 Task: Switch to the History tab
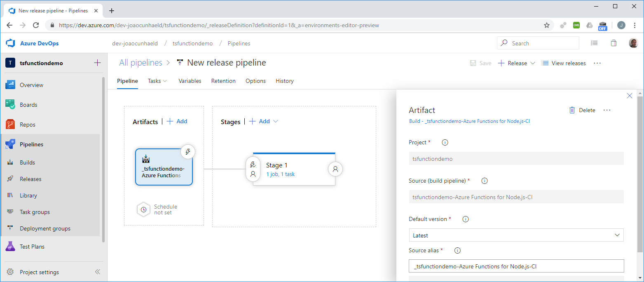(285, 81)
